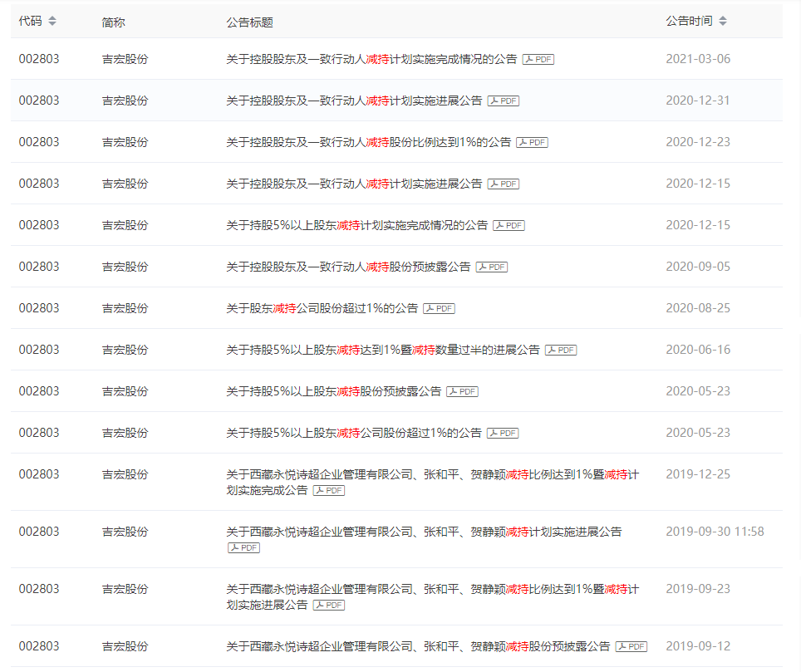
Task: Click date 2020-12-23
Action: (698, 142)
